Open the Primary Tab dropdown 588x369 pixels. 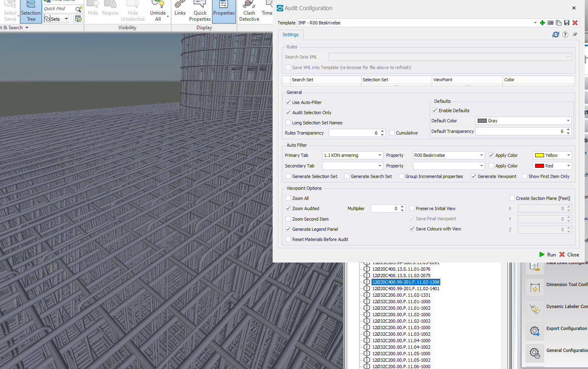tap(380, 155)
